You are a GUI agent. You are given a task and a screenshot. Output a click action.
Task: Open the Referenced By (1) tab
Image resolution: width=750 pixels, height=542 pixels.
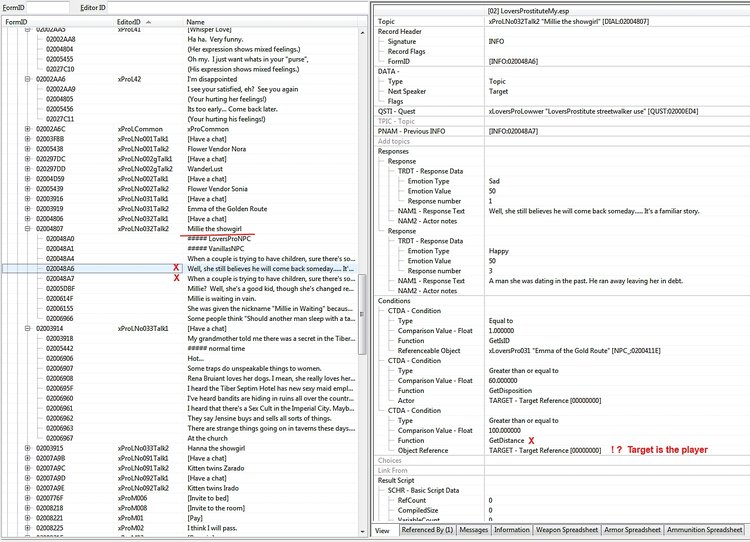pyautogui.click(x=427, y=530)
